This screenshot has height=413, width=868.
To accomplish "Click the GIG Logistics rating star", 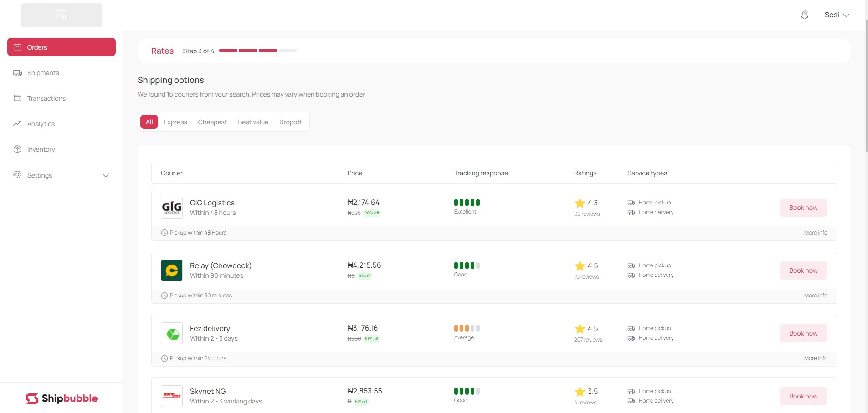I will coord(580,203).
